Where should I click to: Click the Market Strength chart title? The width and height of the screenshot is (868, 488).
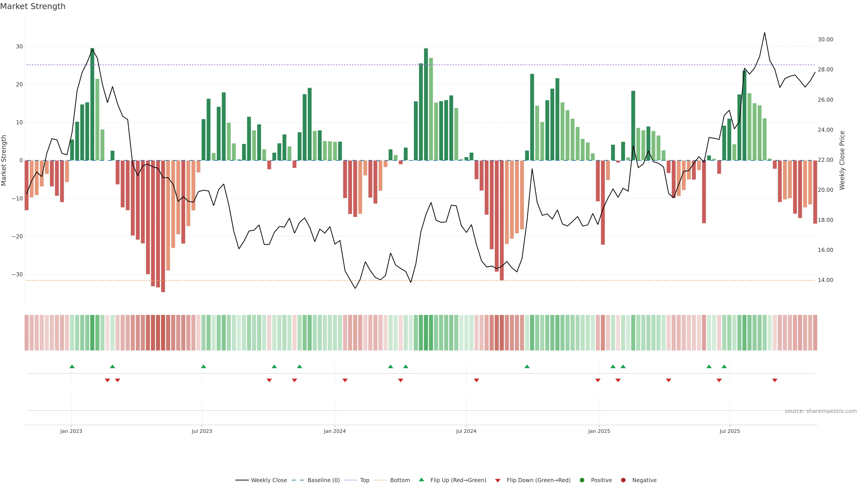pyautogui.click(x=33, y=6)
